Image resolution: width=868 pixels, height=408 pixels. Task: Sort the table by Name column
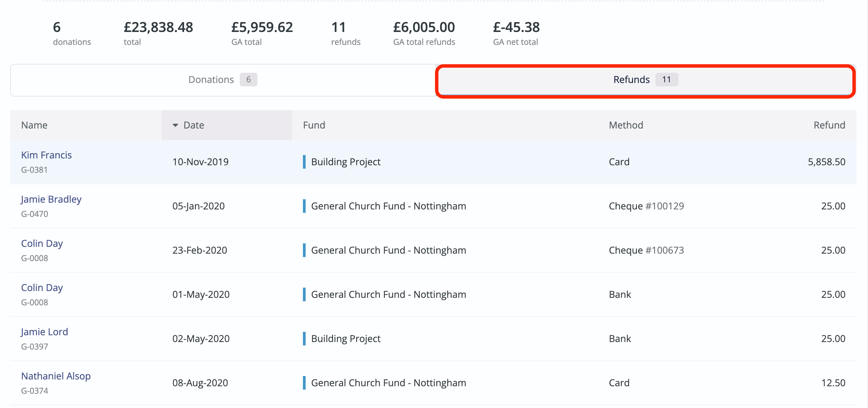[34, 125]
